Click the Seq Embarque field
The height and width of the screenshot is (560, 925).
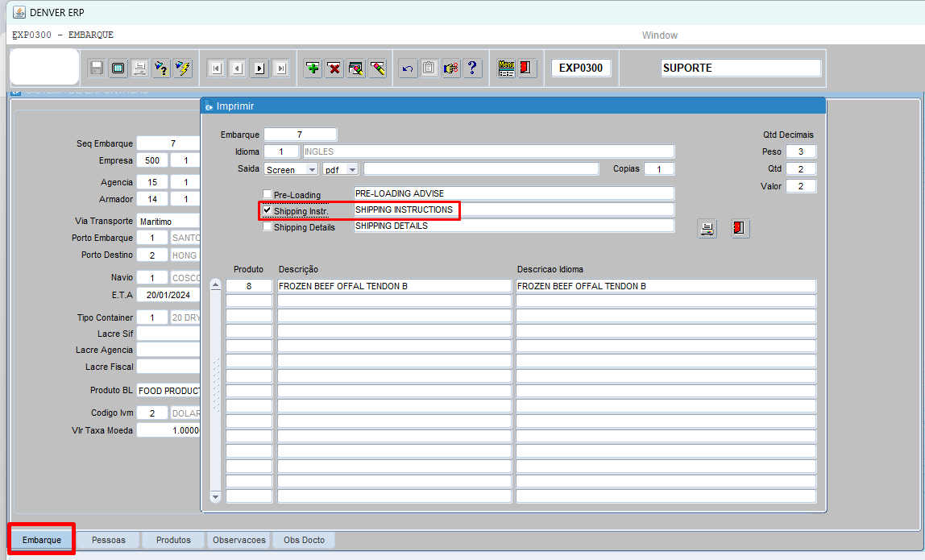point(168,143)
